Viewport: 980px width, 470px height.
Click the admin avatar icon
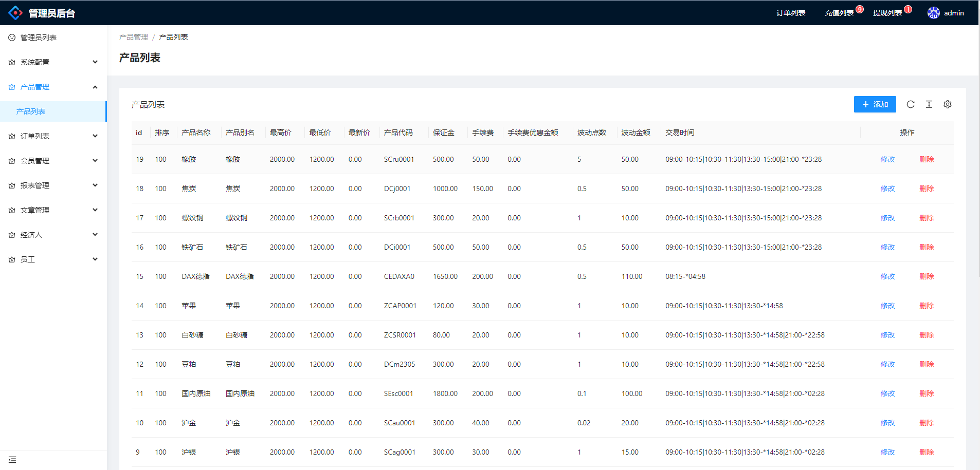coord(933,13)
